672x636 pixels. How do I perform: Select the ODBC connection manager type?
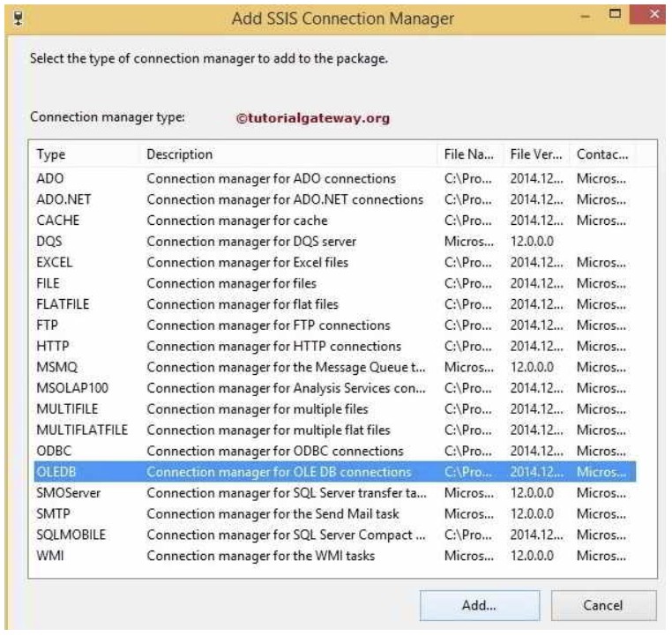pyautogui.click(x=334, y=451)
